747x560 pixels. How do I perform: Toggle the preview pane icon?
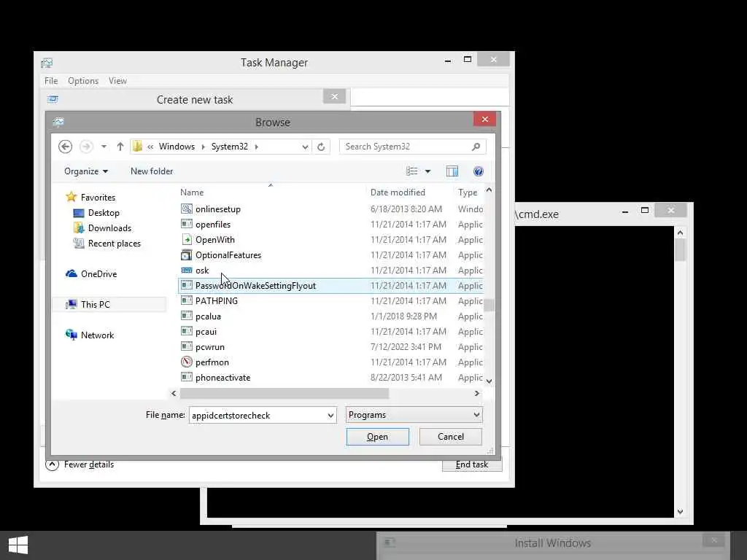(x=452, y=171)
